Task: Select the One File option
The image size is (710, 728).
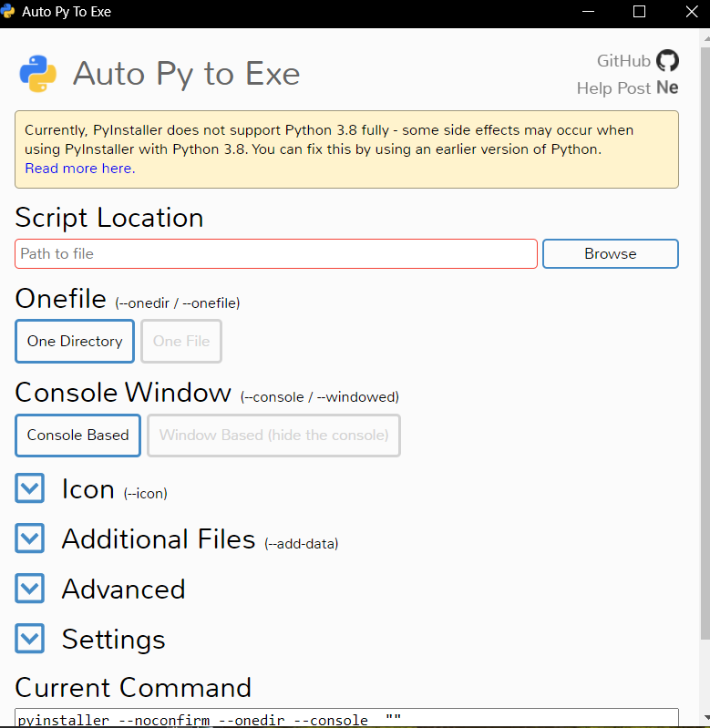Action: click(x=181, y=342)
